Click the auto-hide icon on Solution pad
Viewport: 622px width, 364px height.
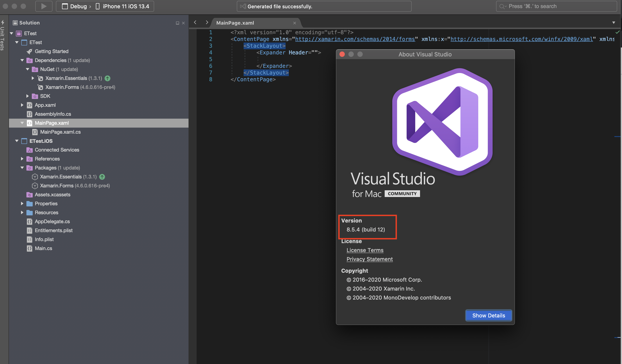pyautogui.click(x=177, y=23)
